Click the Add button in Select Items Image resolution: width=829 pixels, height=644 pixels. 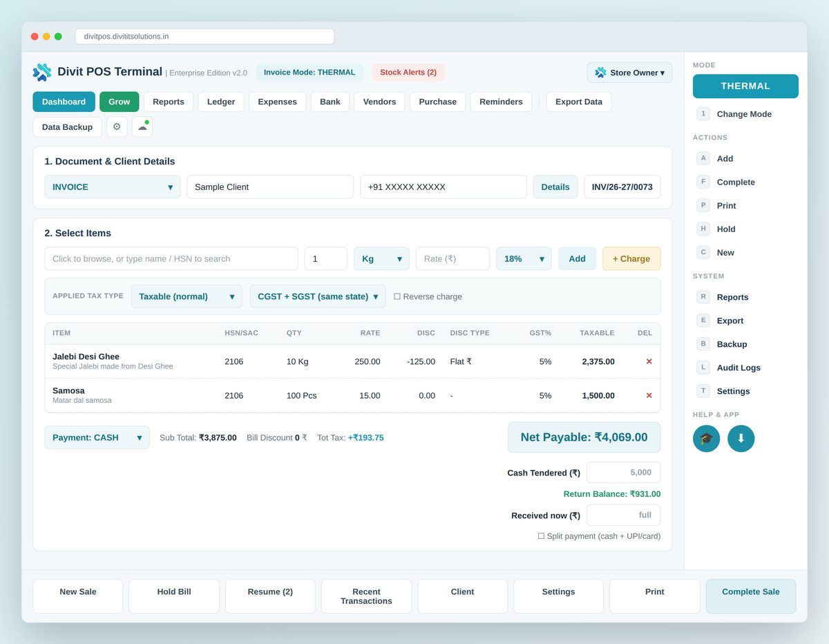(x=577, y=258)
